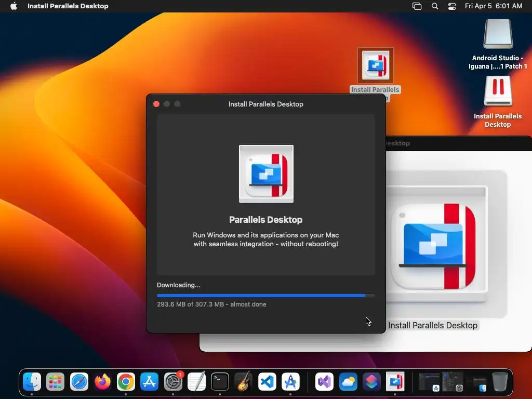Open Finder from the dock

click(x=32, y=381)
